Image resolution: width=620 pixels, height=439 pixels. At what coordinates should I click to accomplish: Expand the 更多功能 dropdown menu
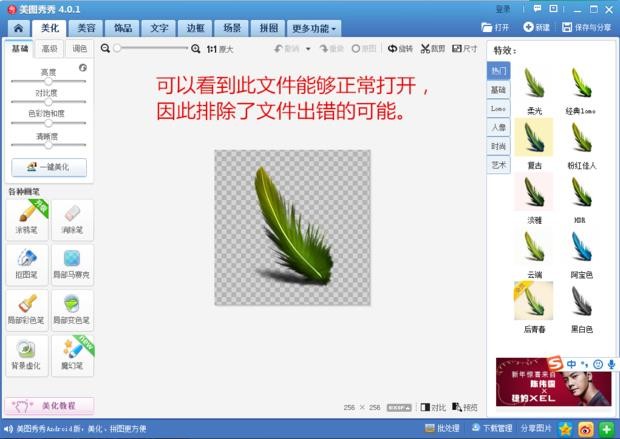click(315, 29)
